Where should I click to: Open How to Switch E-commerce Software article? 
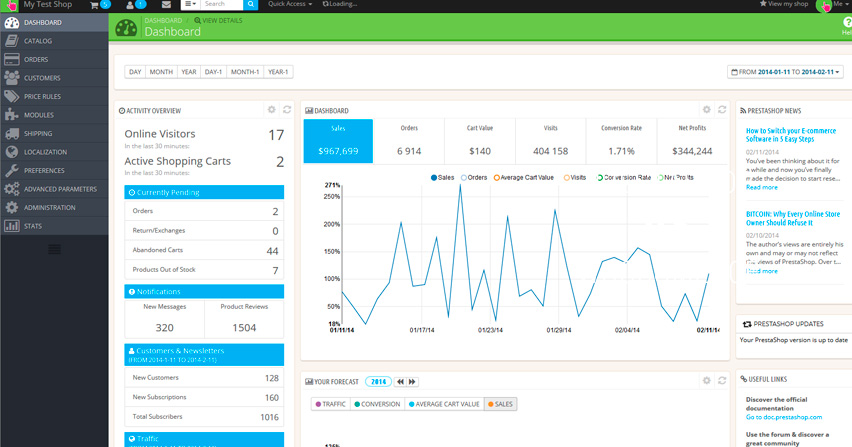[x=791, y=135]
